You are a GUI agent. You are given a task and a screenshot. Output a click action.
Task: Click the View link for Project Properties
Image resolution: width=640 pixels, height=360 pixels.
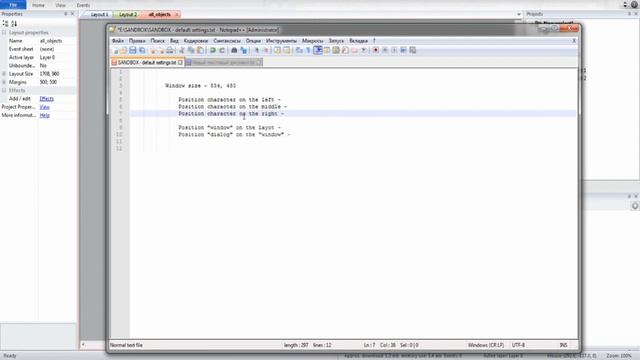point(44,107)
